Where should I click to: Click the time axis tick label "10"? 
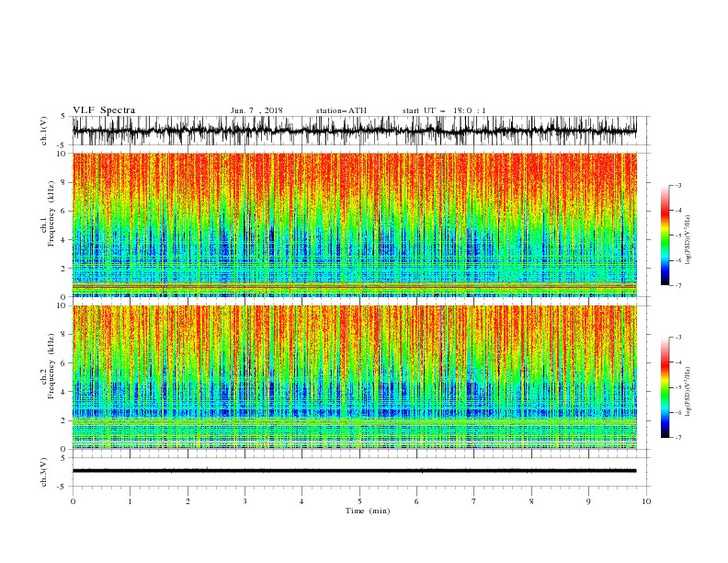[646, 501]
